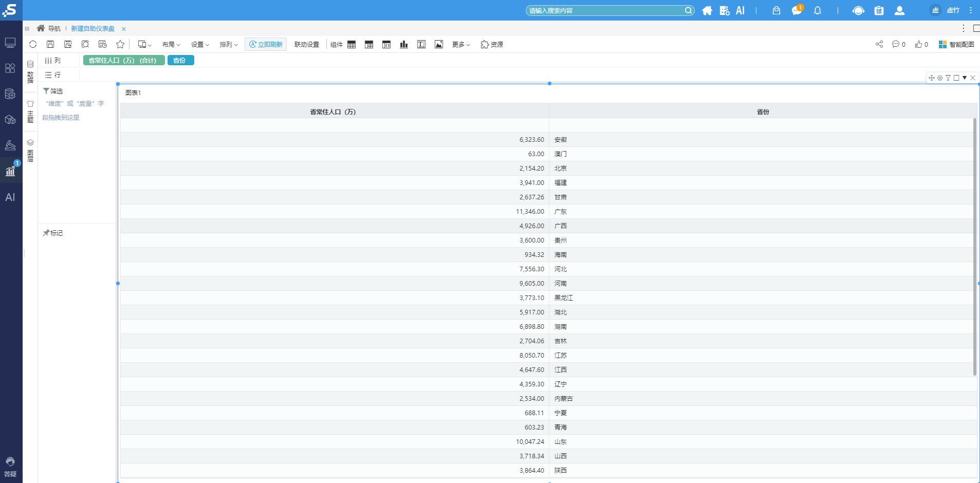Open the AI assistant in top bar
Screen dimensions: 980x483
point(741,10)
